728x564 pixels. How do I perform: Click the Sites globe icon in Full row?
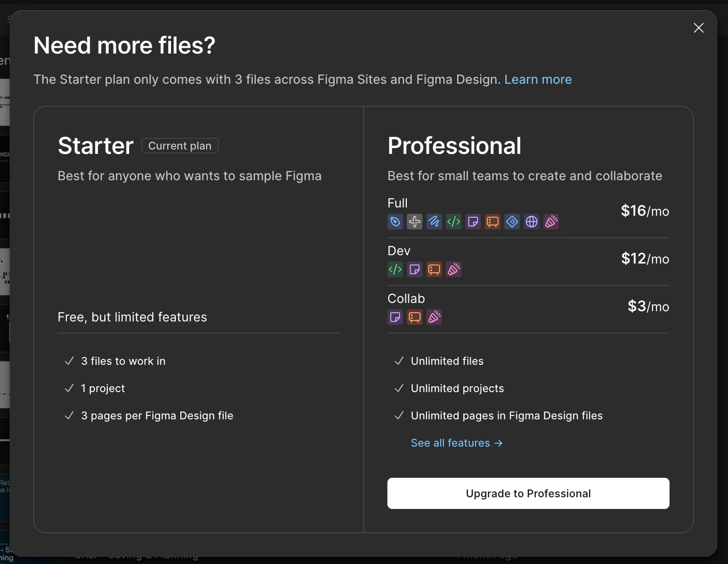pos(532,222)
